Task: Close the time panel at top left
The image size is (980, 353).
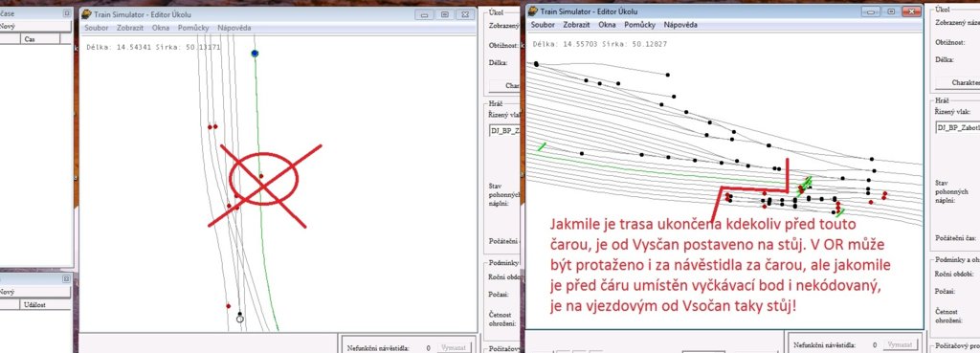Action: [66, 13]
